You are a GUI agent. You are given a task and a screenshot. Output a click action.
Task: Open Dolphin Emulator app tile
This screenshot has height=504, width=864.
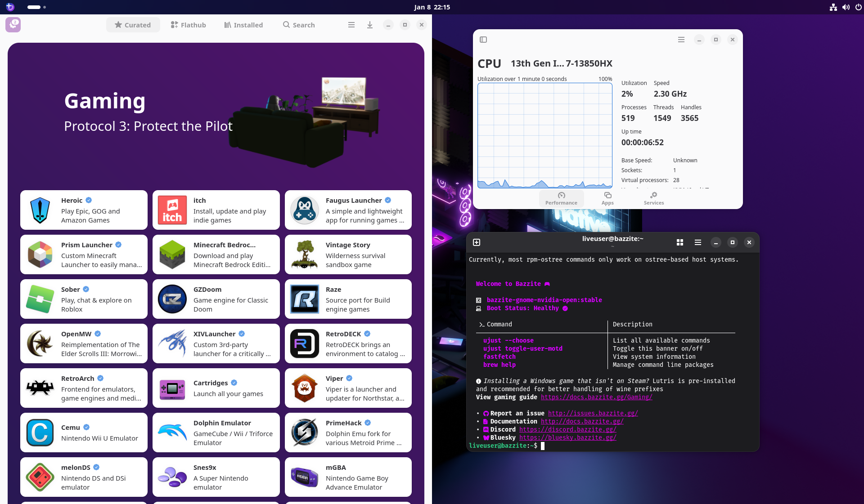[216, 433]
